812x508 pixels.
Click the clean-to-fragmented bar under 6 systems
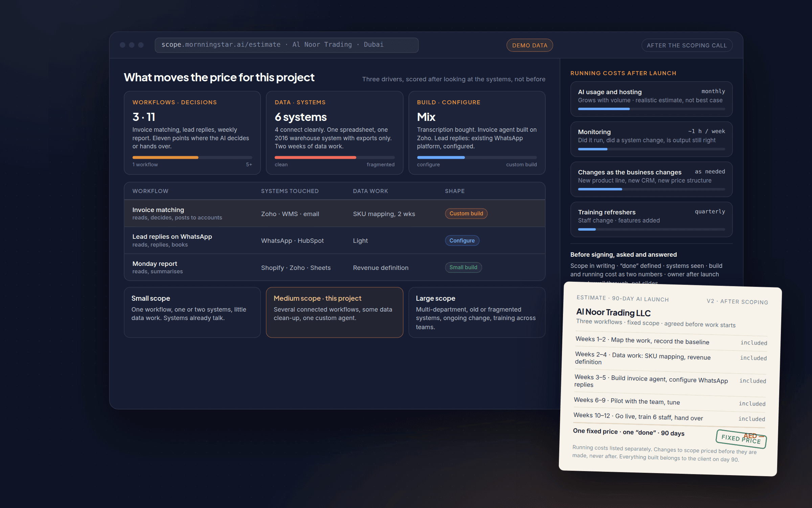click(334, 157)
